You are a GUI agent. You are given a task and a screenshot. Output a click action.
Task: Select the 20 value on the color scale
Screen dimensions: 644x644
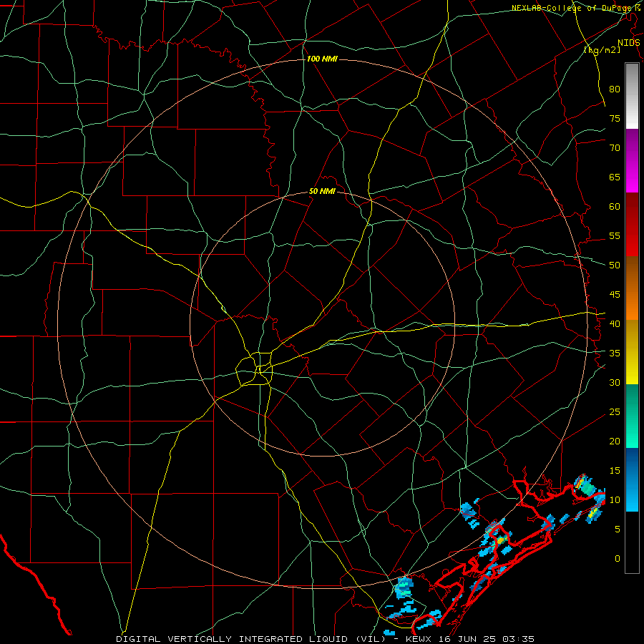pos(615,441)
